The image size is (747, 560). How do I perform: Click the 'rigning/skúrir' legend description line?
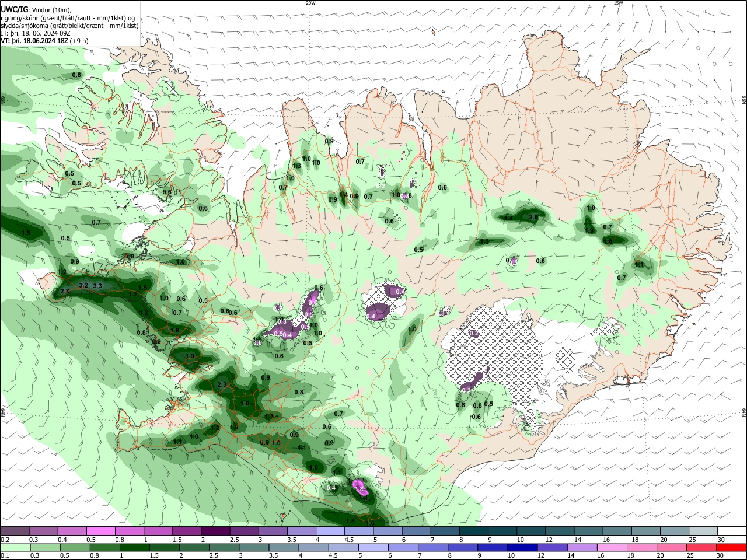point(68,18)
